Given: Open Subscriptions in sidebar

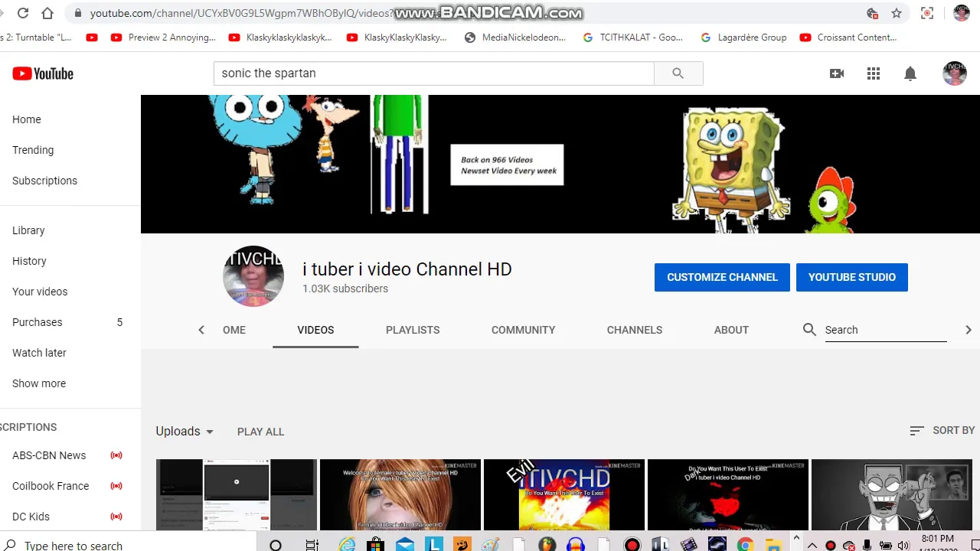Looking at the screenshot, I should 44,181.
